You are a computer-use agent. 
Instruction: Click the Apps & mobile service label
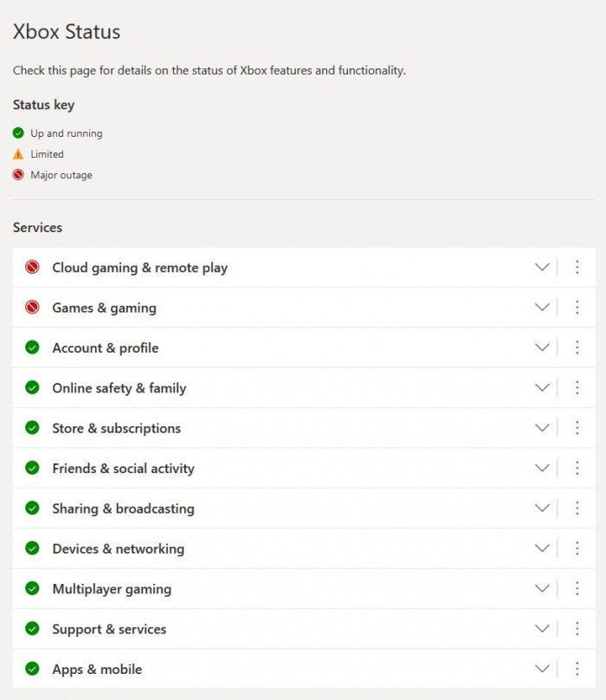(97, 669)
